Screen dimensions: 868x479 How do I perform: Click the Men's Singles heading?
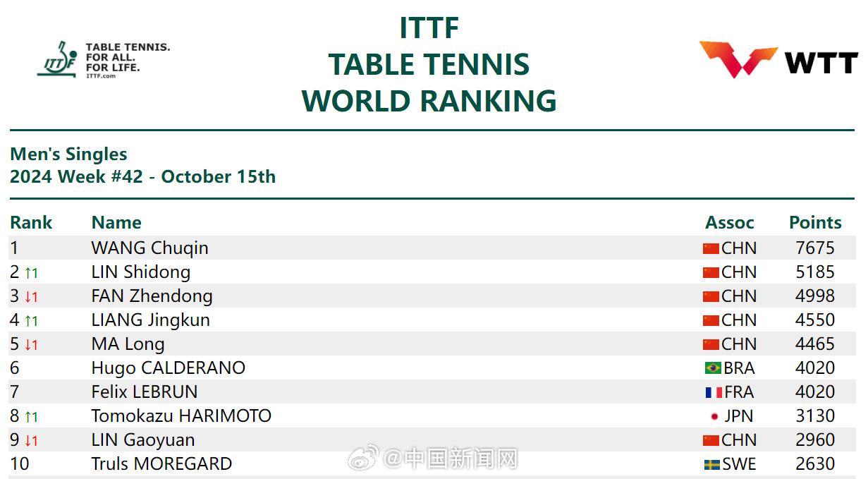68,154
